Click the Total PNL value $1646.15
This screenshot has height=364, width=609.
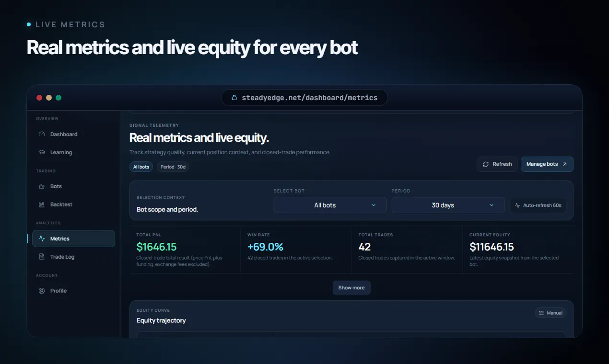click(x=156, y=247)
